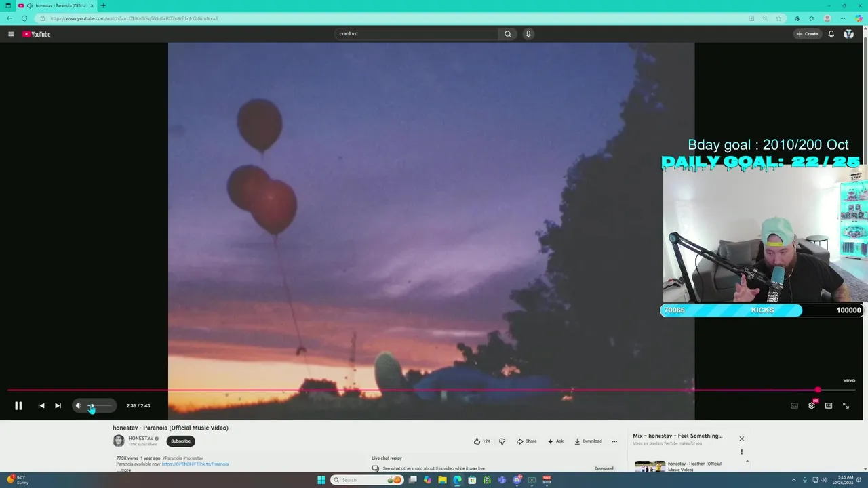Screen dimensions: 868x488
Task: Open Mix playlist options menu
Action: pos(741,452)
